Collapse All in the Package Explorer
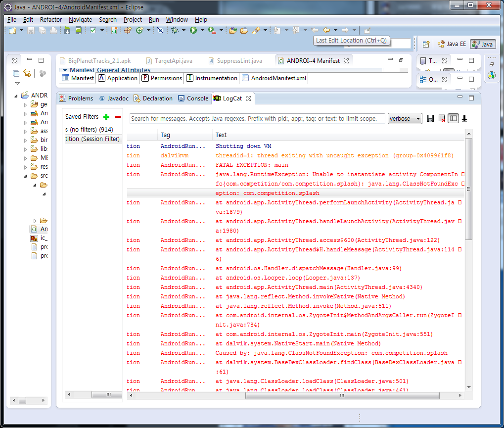 point(16,73)
